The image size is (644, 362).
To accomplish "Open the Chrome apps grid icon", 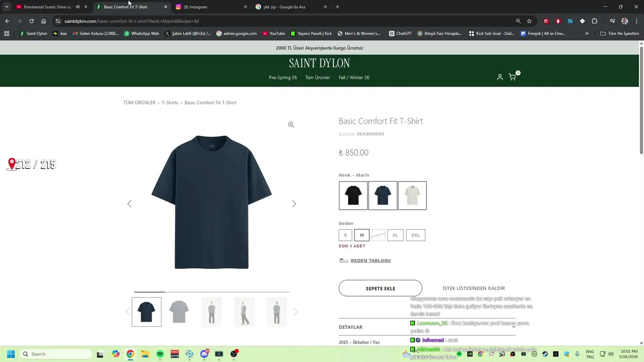I will pyautogui.click(x=7, y=34).
